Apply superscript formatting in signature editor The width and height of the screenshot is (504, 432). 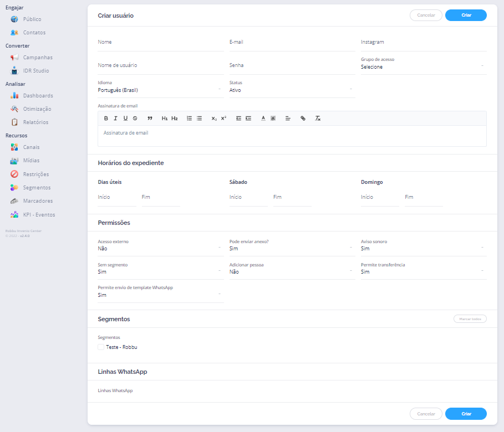(223, 119)
